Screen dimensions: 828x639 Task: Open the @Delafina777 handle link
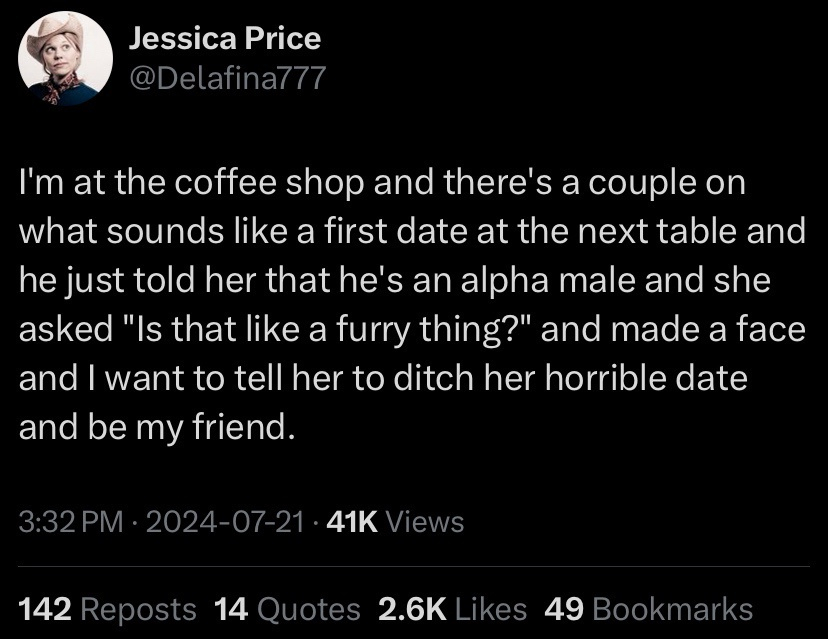click(226, 77)
